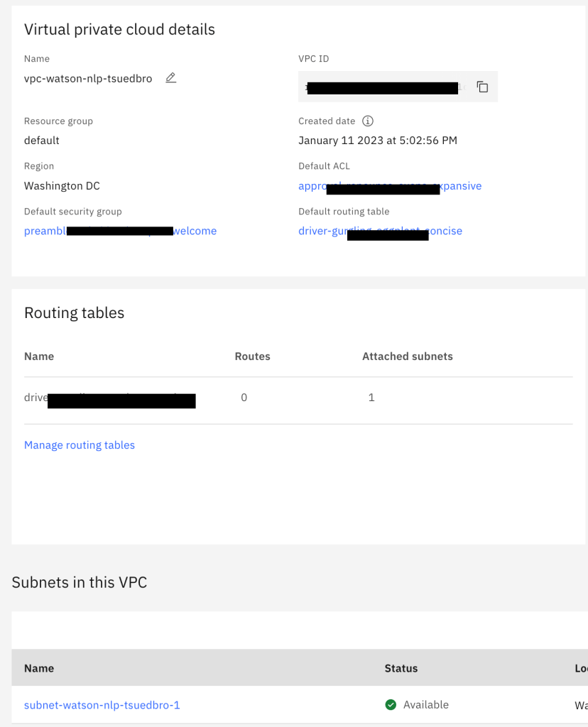The height and width of the screenshot is (727, 588).
Task: Click the attached subnets count 1
Action: pos(371,398)
